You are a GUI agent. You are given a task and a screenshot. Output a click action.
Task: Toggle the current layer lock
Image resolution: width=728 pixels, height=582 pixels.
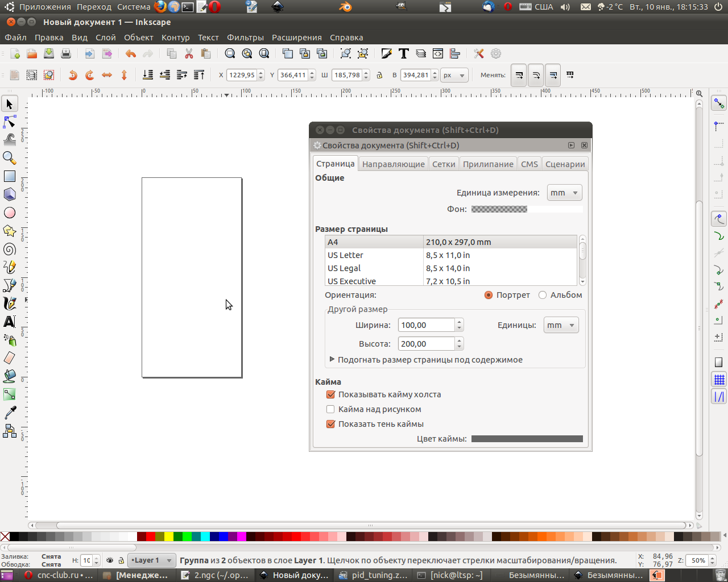tap(121, 560)
